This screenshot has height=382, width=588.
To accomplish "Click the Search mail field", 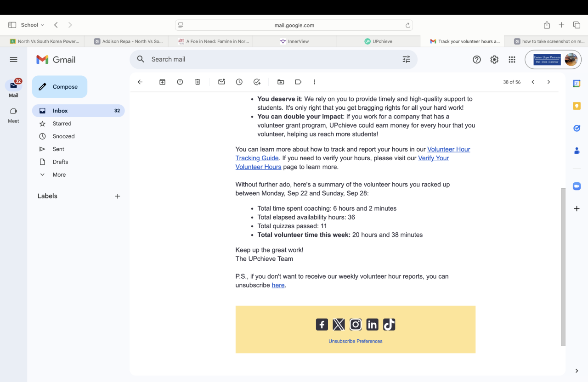I will pyautogui.click(x=273, y=60).
